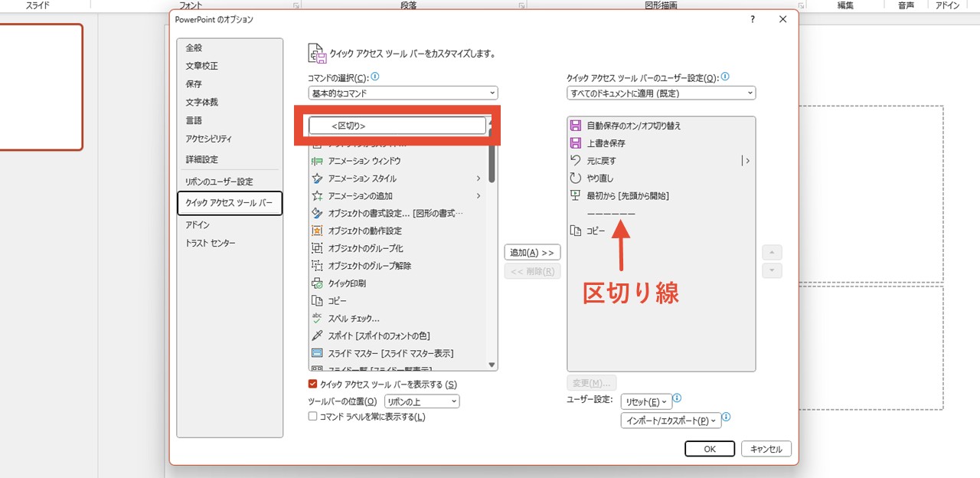Click the move up arrow button
Viewport: 980px width, 478px height.
[773, 252]
